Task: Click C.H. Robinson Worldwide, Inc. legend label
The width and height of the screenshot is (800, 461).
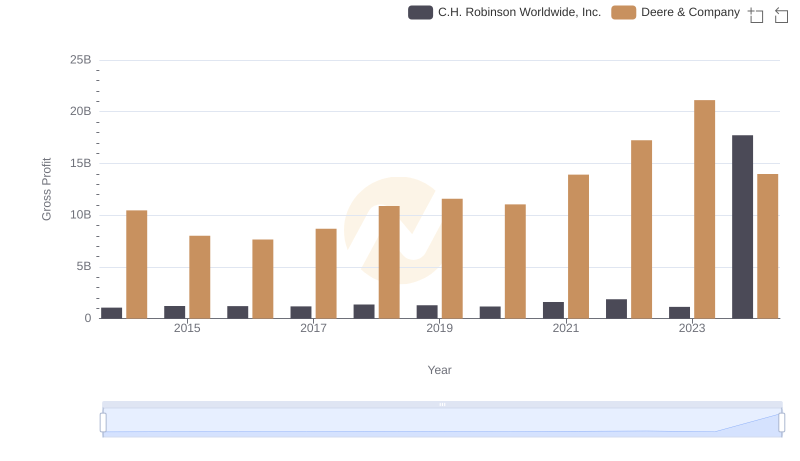Action: (519, 12)
